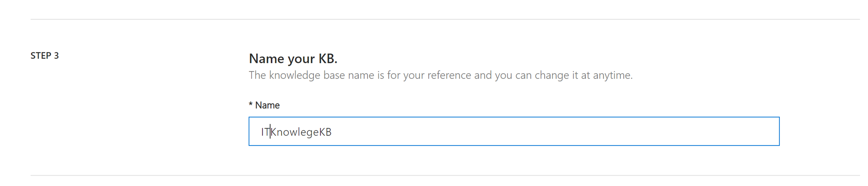This screenshot has height=186, width=868.
Task: Click the required asterisk beside the Name label
Action: [251, 104]
